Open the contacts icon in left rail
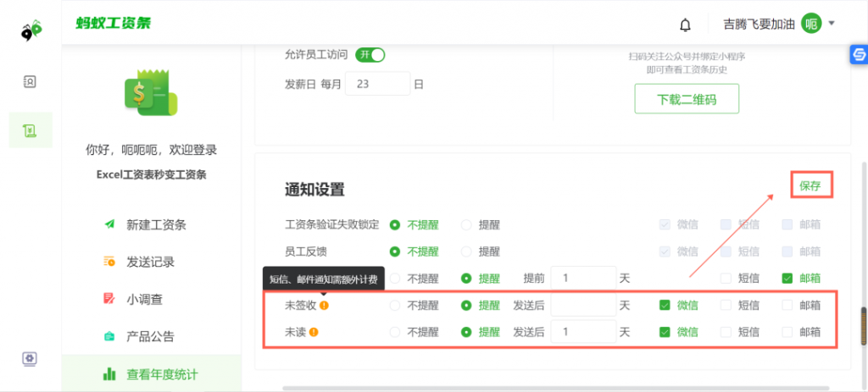The height and width of the screenshot is (392, 868). [30, 82]
